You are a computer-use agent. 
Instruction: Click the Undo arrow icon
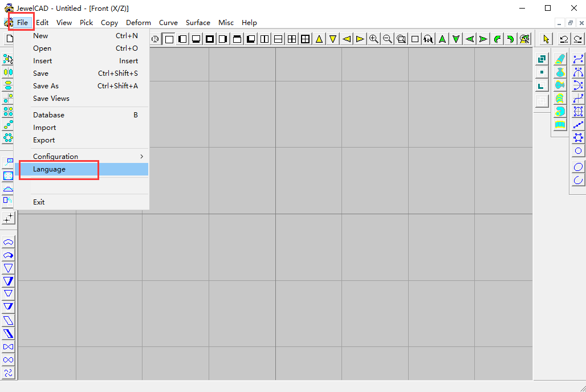click(x=563, y=39)
